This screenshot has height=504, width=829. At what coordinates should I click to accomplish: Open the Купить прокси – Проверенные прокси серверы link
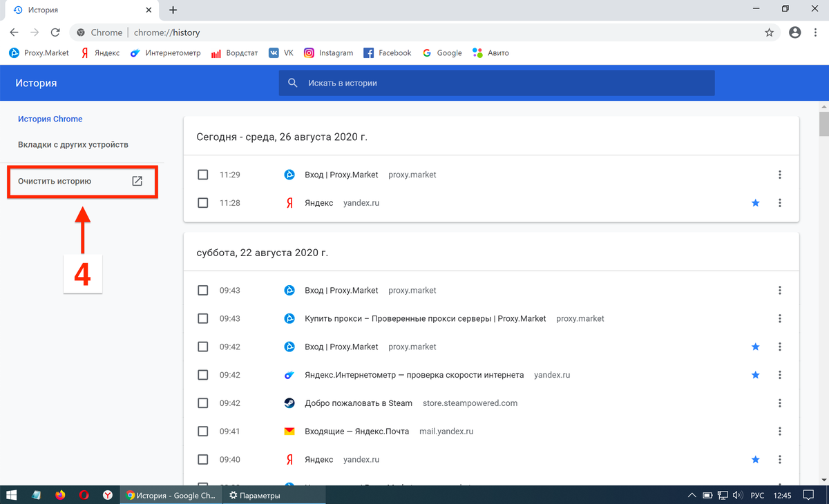coord(426,319)
